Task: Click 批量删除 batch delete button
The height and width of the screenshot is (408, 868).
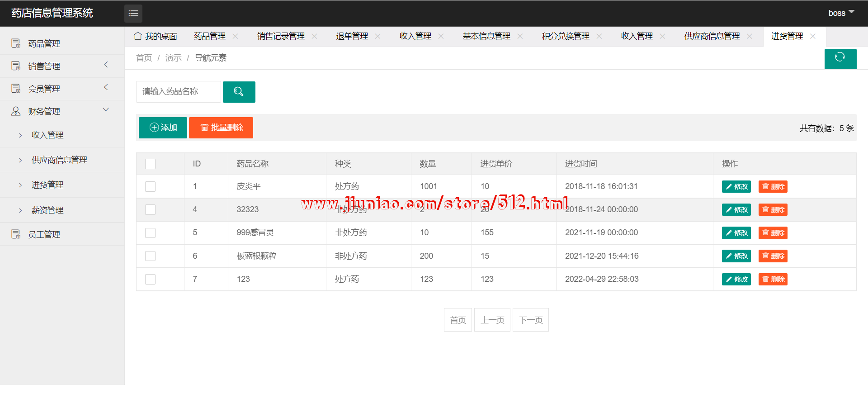Action: pyautogui.click(x=221, y=128)
